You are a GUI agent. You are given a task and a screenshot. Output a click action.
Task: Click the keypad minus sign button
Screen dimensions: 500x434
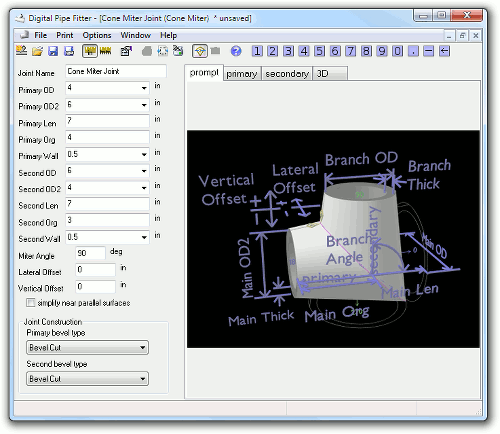(429, 51)
